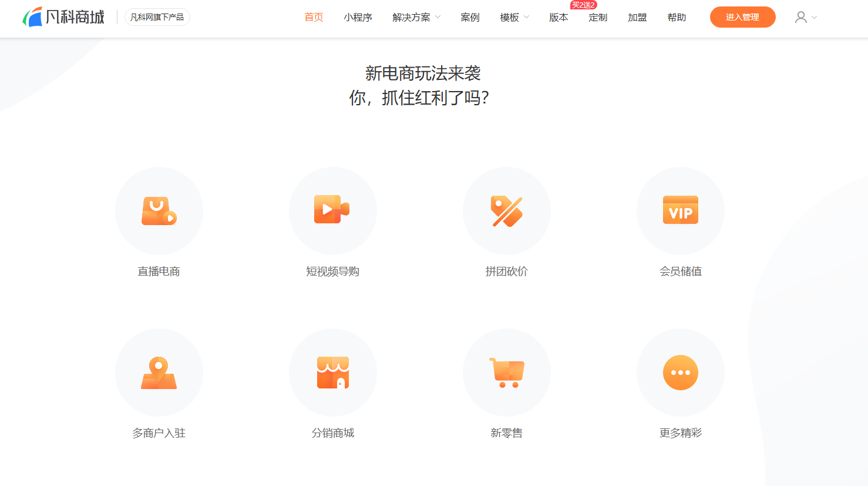The height and width of the screenshot is (486, 868).
Task: Click the 凡科商城 logo icon
Action: click(32, 17)
